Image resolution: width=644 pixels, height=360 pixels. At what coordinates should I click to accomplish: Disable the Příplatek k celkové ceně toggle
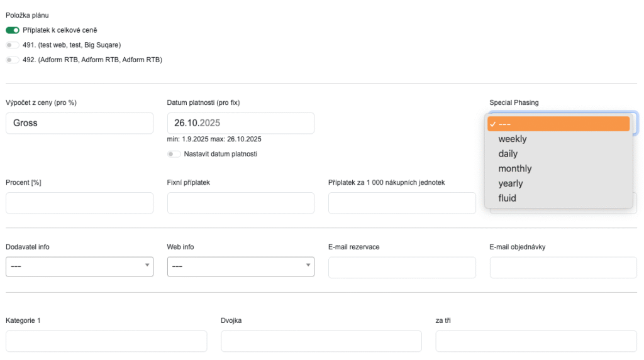[13, 30]
